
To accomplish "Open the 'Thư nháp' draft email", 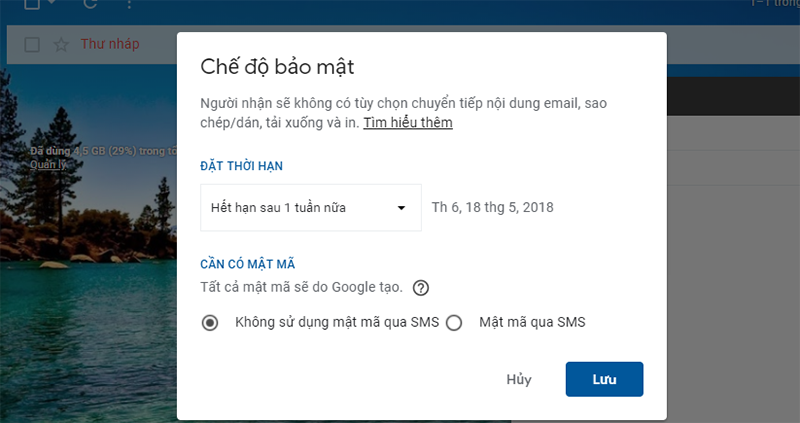I will [110, 44].
